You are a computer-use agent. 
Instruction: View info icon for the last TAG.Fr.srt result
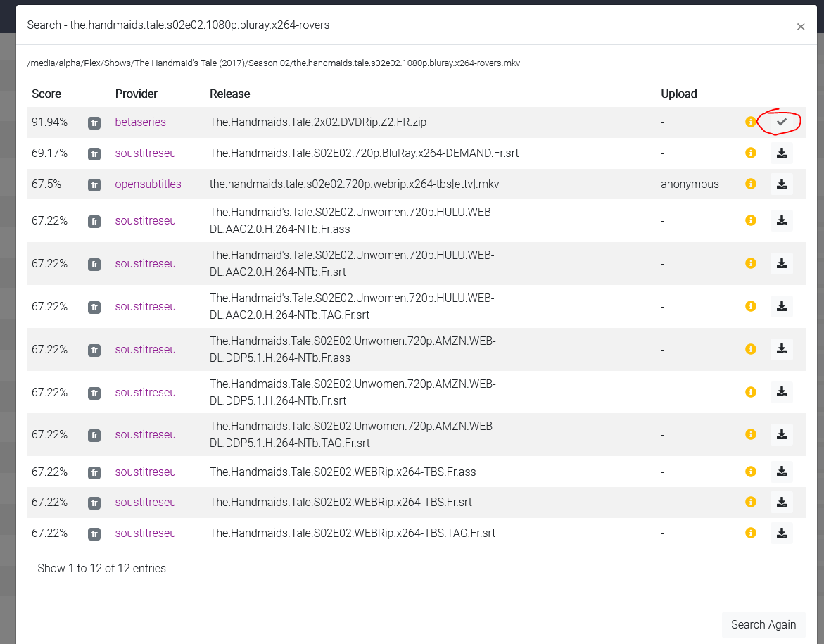(750, 533)
